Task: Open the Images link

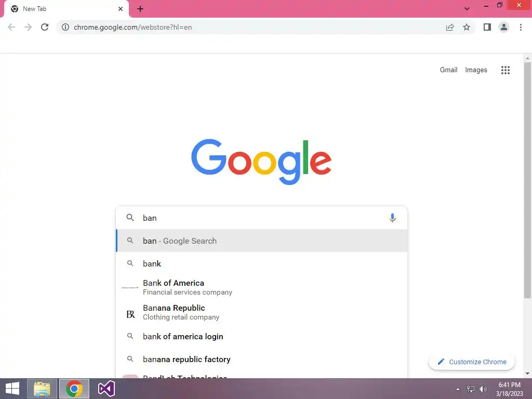Action: 476,70
